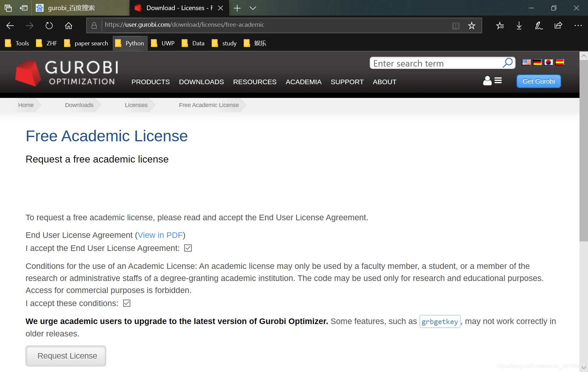
Task: Open the Python bookmarks folder
Action: (x=130, y=43)
